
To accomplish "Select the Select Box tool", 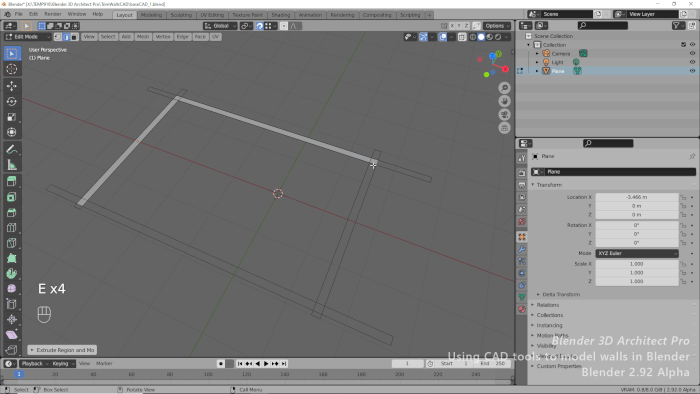I will point(12,54).
